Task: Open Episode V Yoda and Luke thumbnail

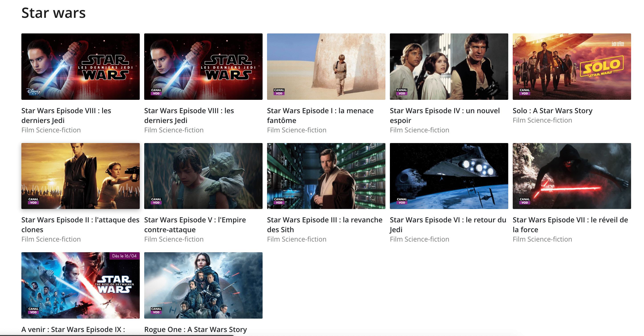Action: [x=203, y=176]
